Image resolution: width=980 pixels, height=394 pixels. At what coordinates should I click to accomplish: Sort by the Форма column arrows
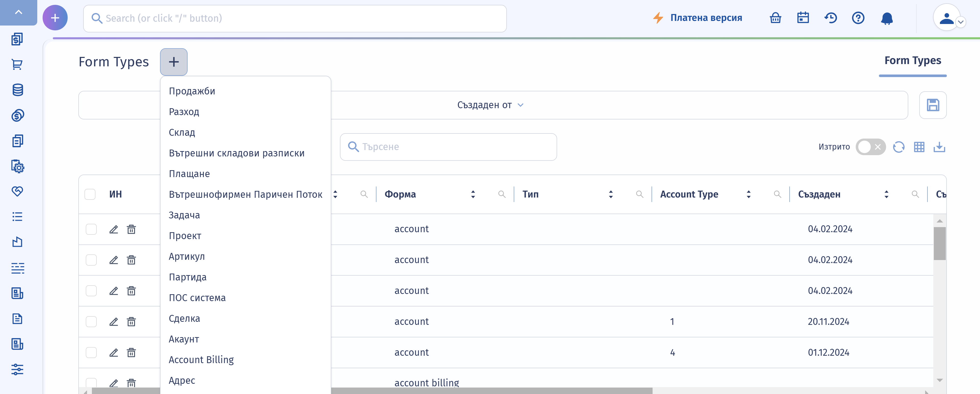[473, 194]
